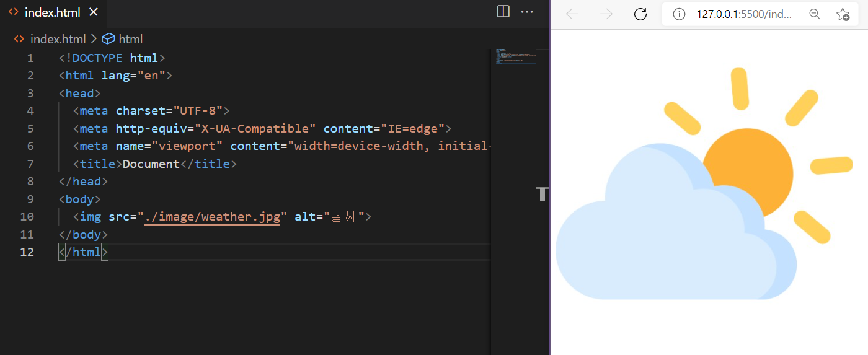
Task: Click lang="en" attribute on line 2
Action: 133,76
